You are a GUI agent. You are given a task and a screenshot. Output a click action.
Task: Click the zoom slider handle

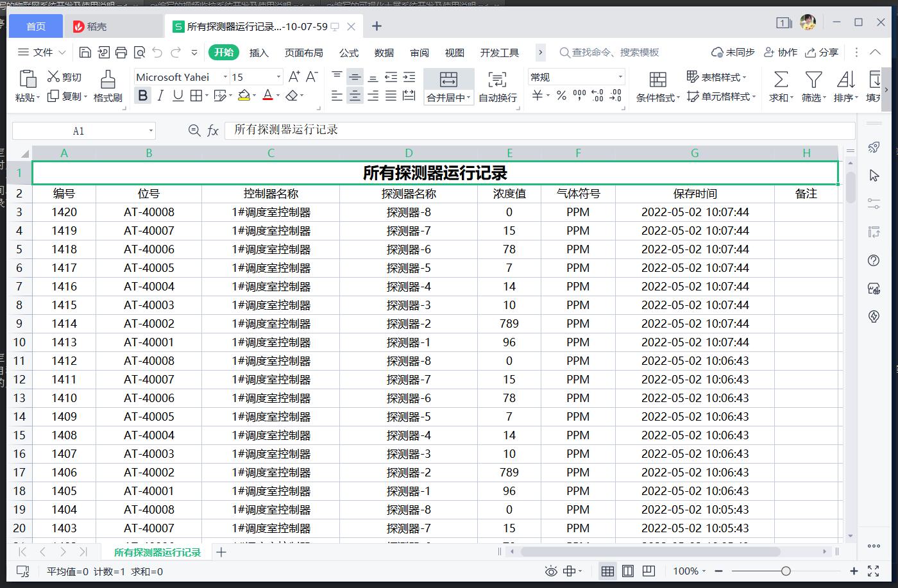click(786, 571)
